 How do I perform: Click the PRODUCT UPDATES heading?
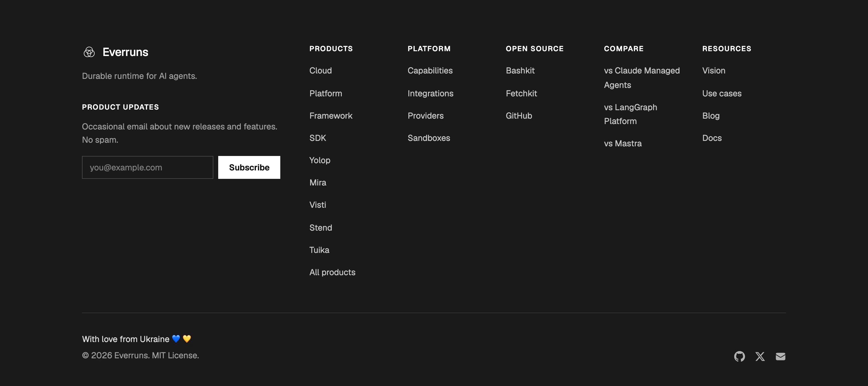click(x=120, y=107)
